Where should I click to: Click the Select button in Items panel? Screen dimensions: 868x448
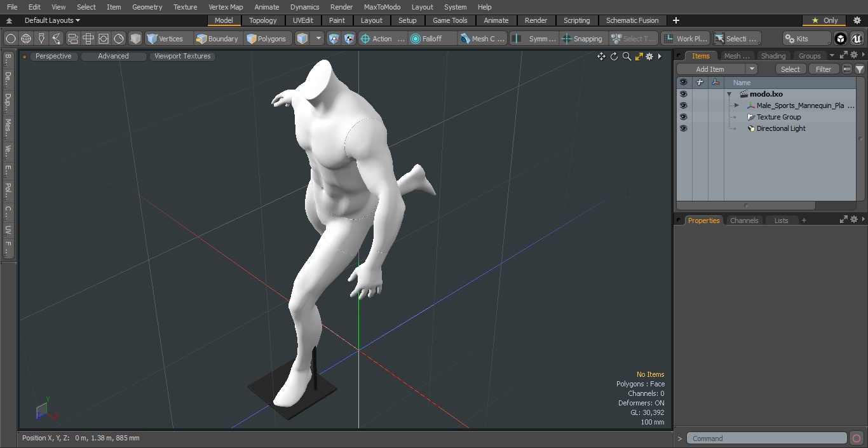tap(790, 69)
